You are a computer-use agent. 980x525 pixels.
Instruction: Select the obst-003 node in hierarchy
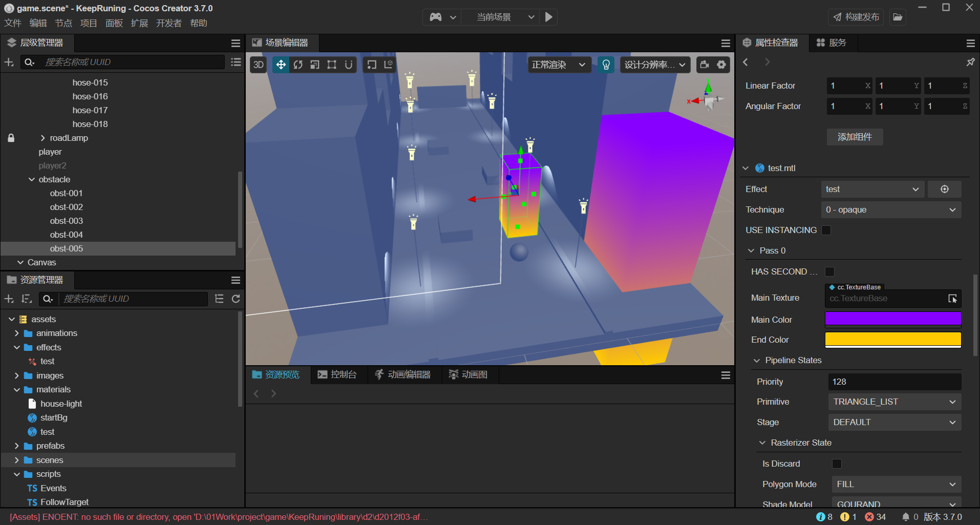point(67,221)
